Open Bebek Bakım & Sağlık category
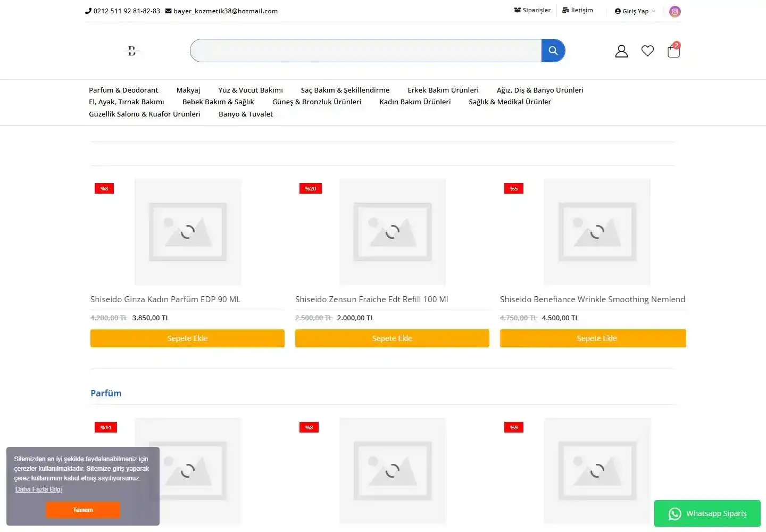The height and width of the screenshot is (532, 766). tap(218, 102)
